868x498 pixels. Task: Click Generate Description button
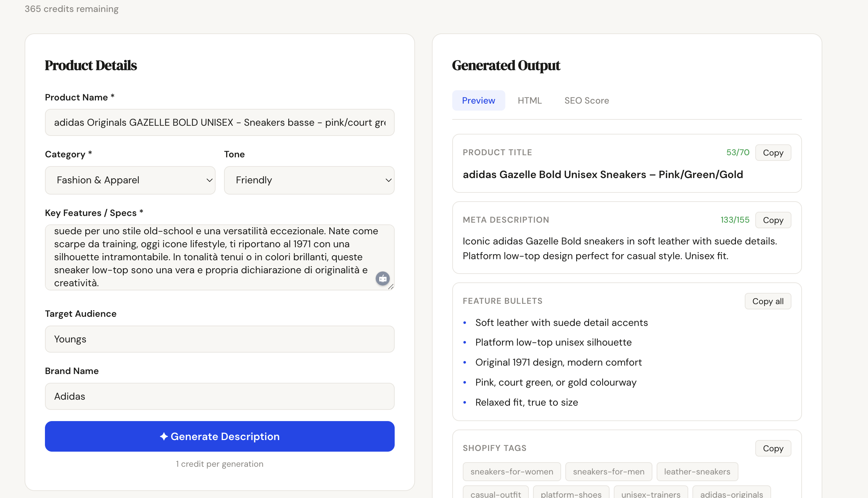pos(219,436)
